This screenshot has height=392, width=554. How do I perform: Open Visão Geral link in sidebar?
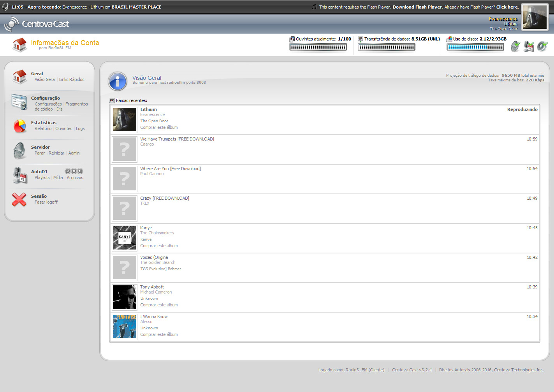tap(45, 79)
